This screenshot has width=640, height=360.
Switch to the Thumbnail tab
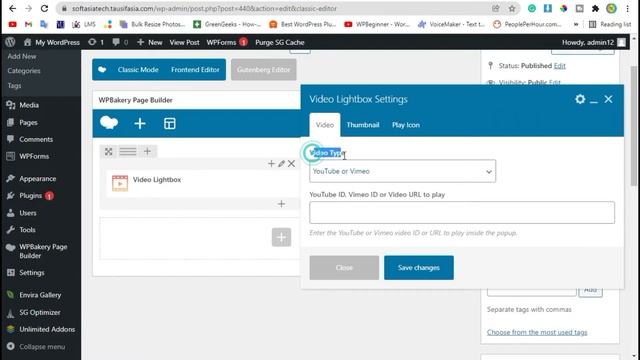pos(363,125)
